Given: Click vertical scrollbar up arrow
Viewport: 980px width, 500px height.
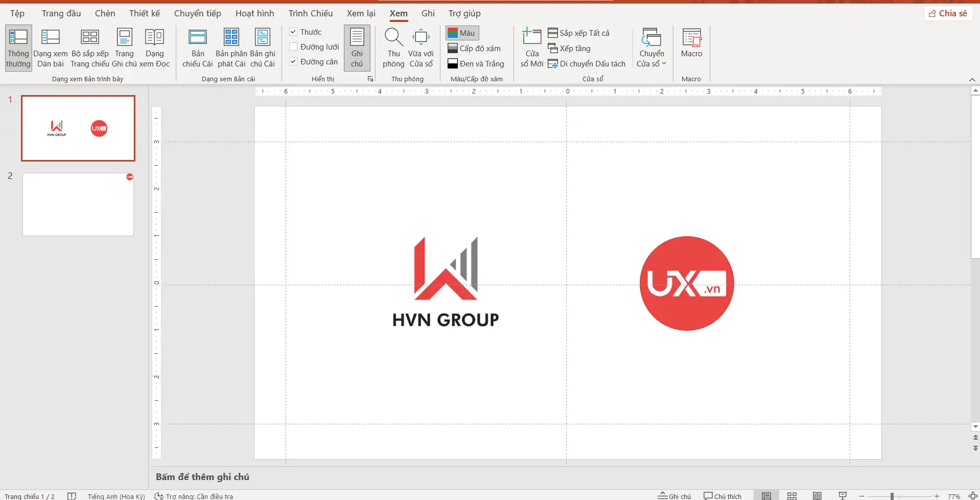Looking at the screenshot, I should [x=975, y=90].
